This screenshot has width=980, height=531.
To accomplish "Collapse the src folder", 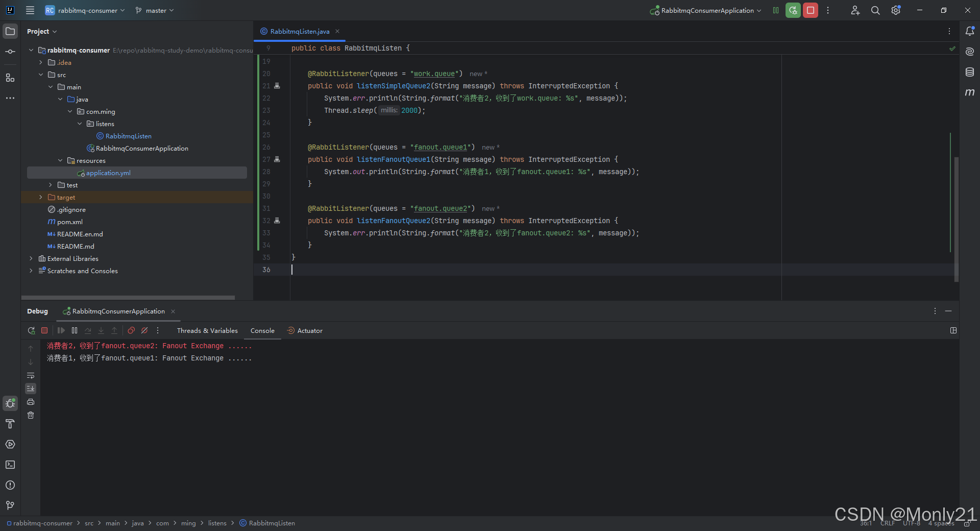I will tap(41, 75).
